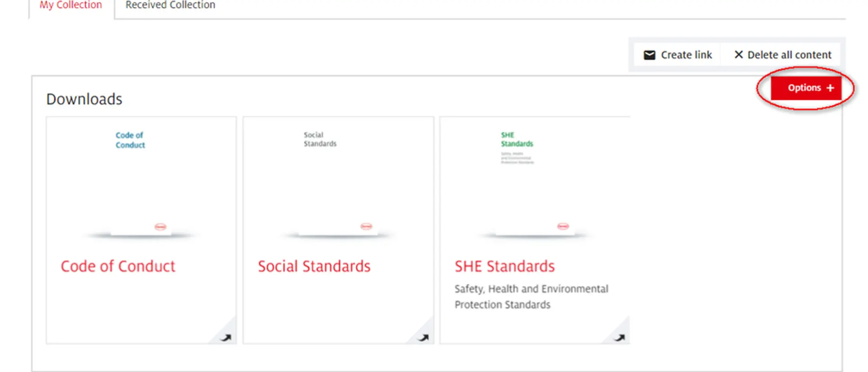Open the Code of Conduct cover thumbnail
Viewport: 868px width, 372px height.
pos(141,181)
